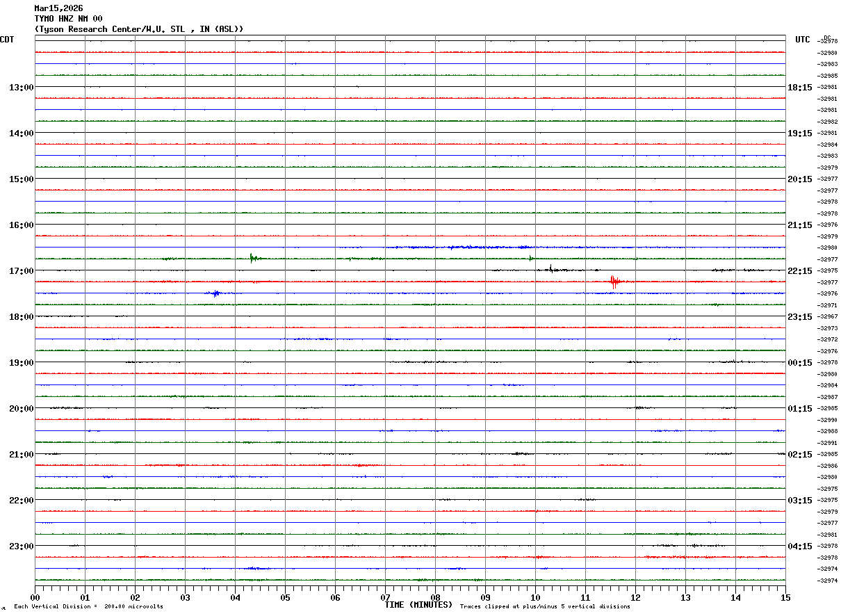Click the vertical division 200.00 microvolts note
Image resolution: width=841 pixels, height=616 pixels.
88,607
